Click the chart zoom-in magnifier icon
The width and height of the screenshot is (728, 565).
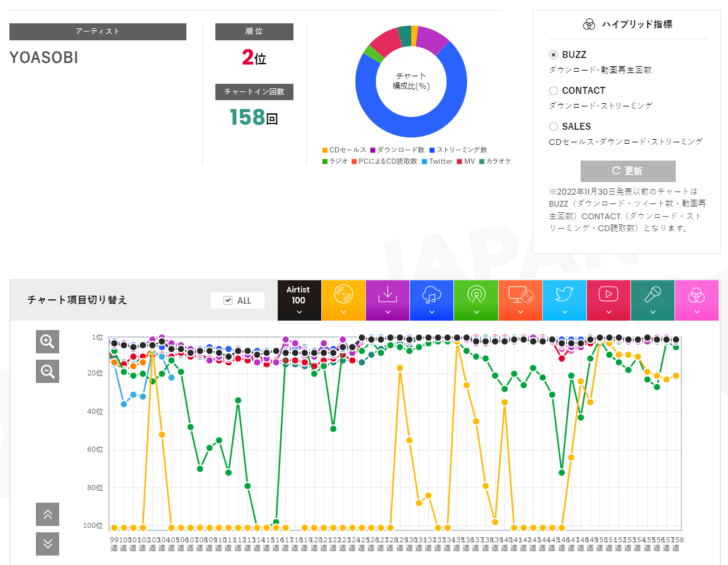(47, 341)
